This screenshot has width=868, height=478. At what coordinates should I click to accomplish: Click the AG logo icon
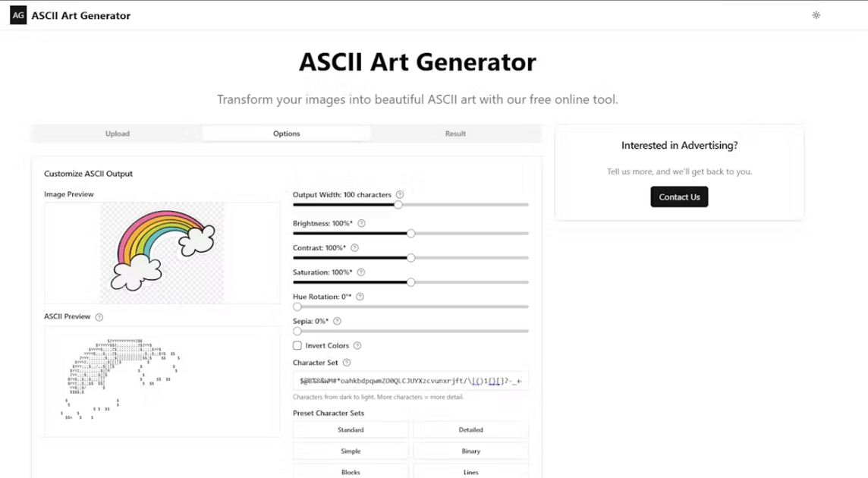click(x=17, y=15)
